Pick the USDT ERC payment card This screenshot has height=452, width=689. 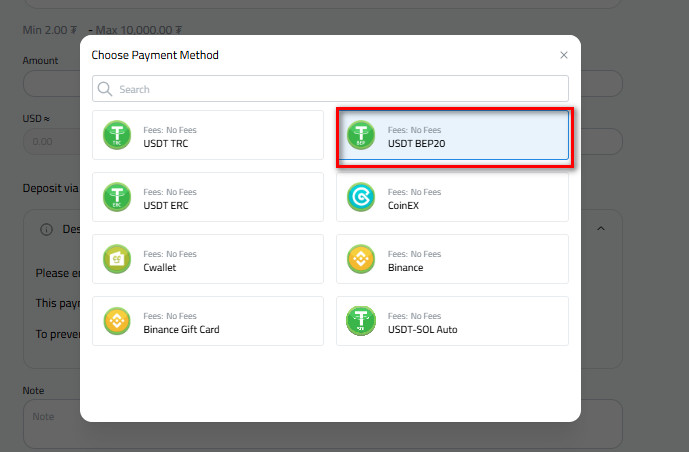pos(208,197)
